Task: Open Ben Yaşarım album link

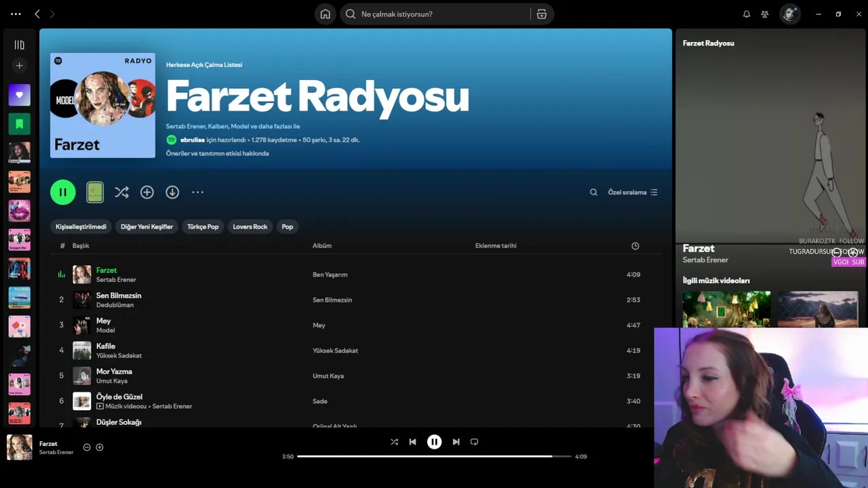Action: pos(330,274)
